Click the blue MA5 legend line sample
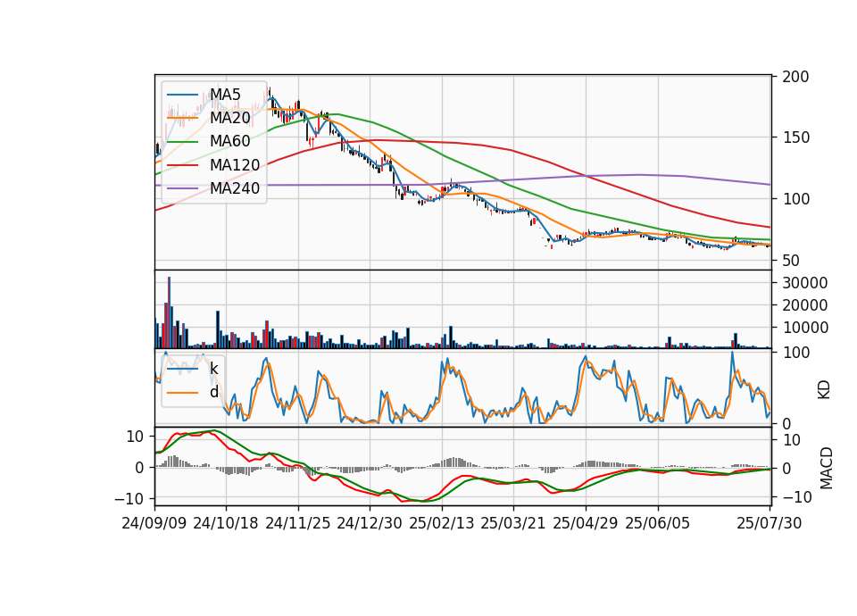This screenshot has width=857, height=616. (182, 96)
